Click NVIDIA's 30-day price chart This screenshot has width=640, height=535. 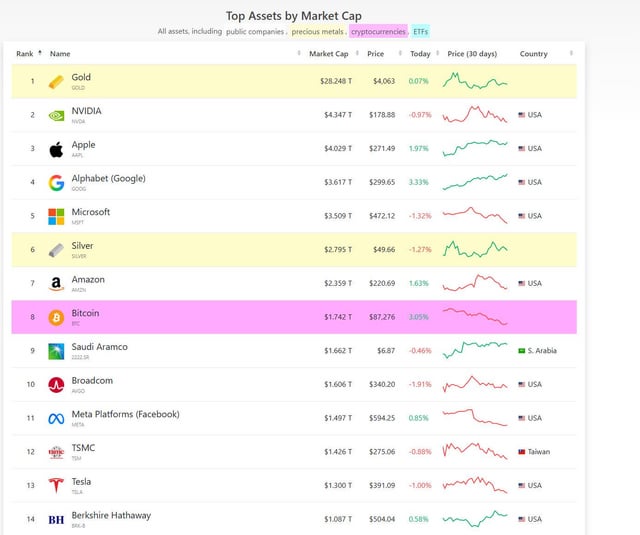[475, 114]
